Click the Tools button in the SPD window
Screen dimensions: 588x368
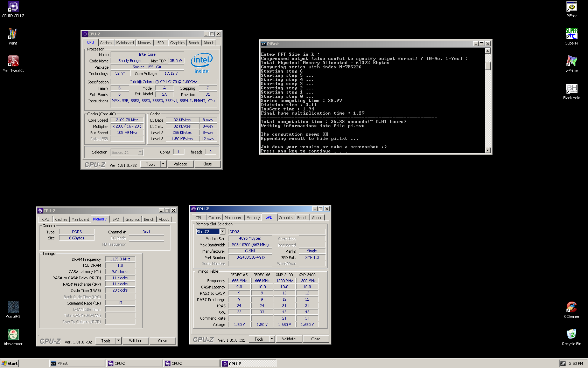(259, 339)
